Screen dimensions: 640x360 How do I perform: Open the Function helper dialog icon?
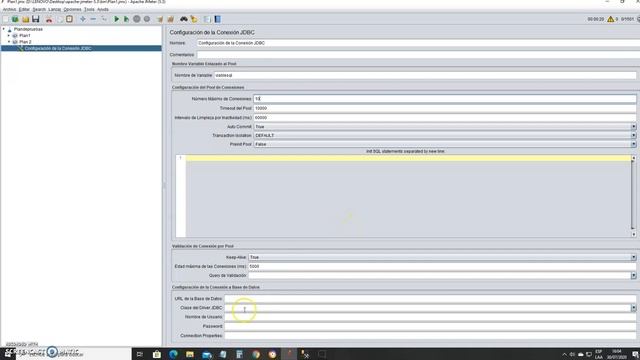pyautogui.click(x=207, y=19)
